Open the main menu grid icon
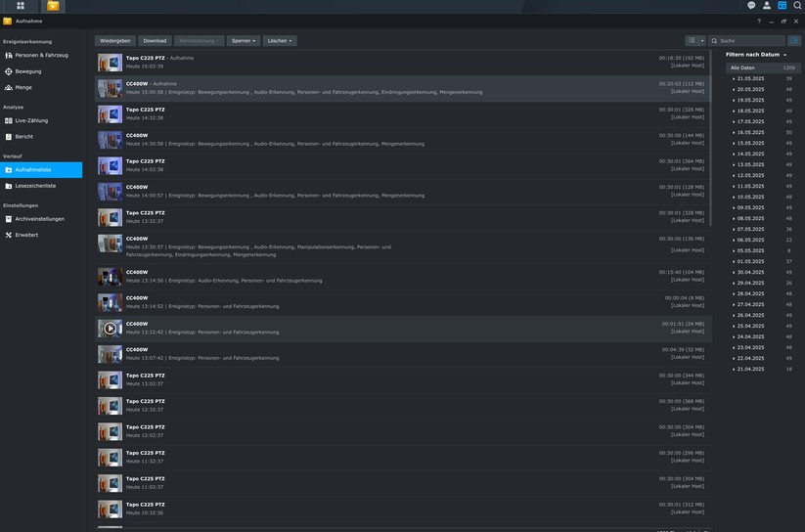The width and height of the screenshot is (805, 532). click(x=20, y=6)
